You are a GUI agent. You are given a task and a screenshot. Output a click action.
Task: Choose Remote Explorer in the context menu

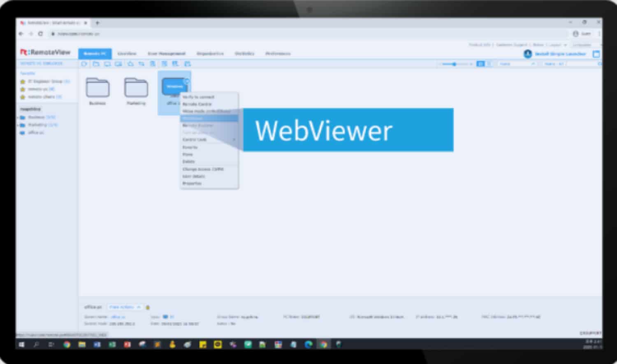pos(209,125)
